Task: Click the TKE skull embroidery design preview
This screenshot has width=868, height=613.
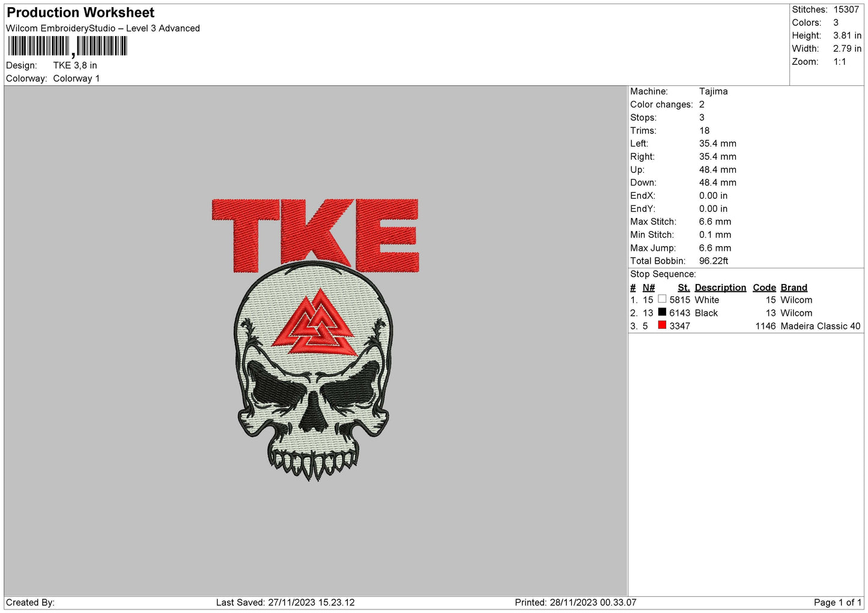Action: pyautogui.click(x=315, y=339)
